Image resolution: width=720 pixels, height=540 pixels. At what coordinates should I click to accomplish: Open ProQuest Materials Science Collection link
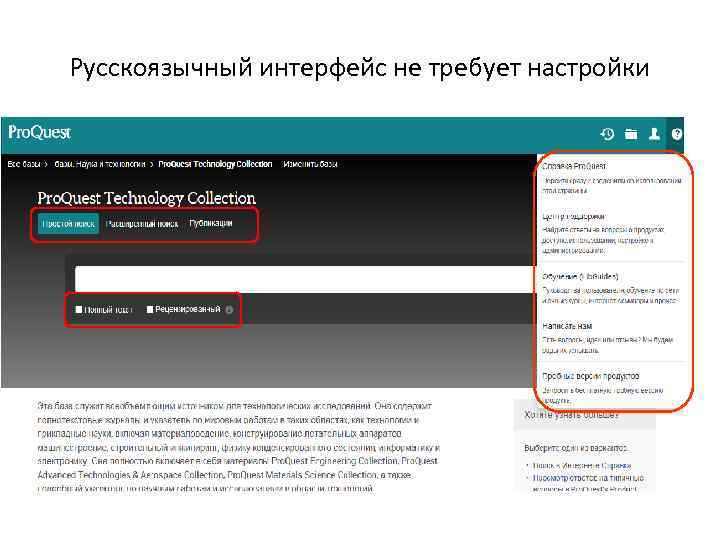pos(301,475)
